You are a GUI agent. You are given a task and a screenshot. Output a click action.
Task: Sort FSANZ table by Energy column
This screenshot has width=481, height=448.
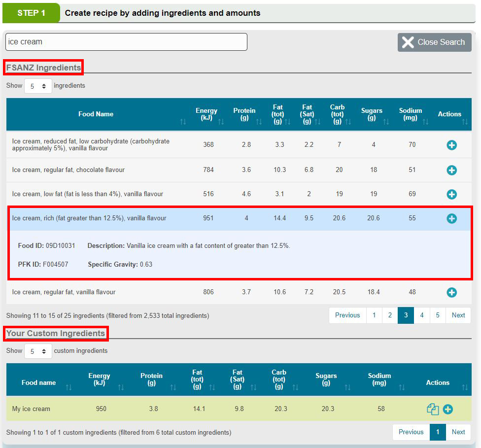coord(206,114)
